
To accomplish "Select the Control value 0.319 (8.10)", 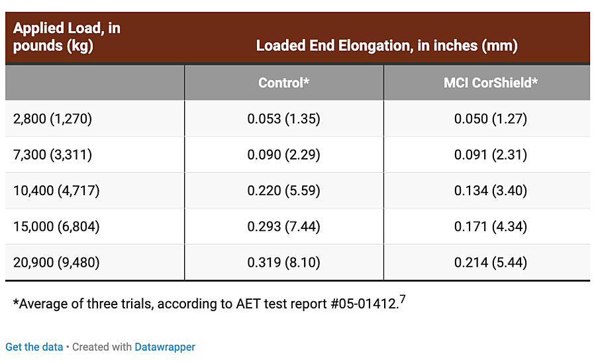I will coord(284,263).
